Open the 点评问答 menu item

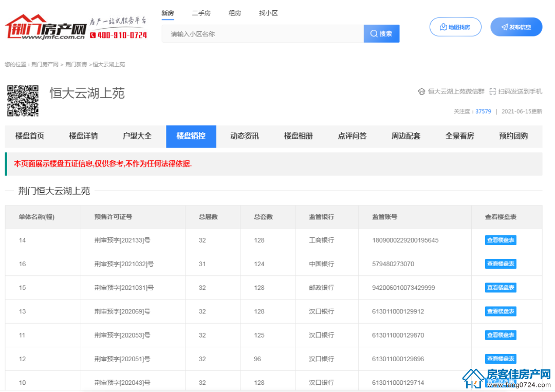point(352,136)
